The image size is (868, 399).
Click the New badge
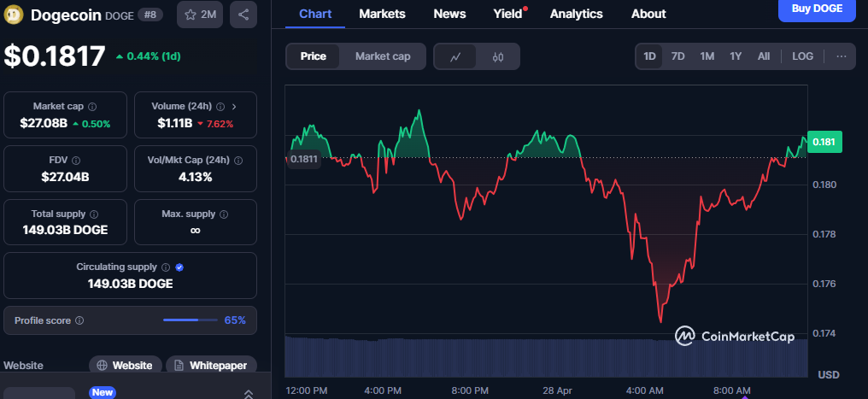[103, 392]
